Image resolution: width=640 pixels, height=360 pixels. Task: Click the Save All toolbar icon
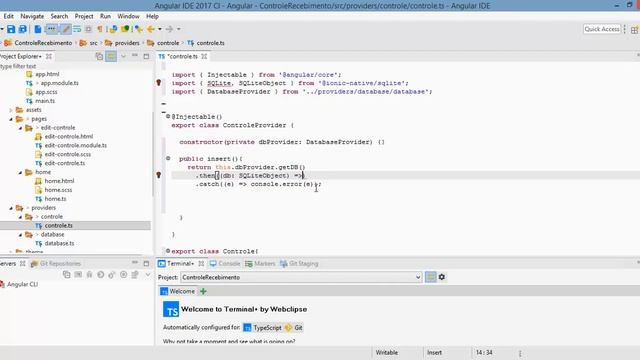point(23,29)
